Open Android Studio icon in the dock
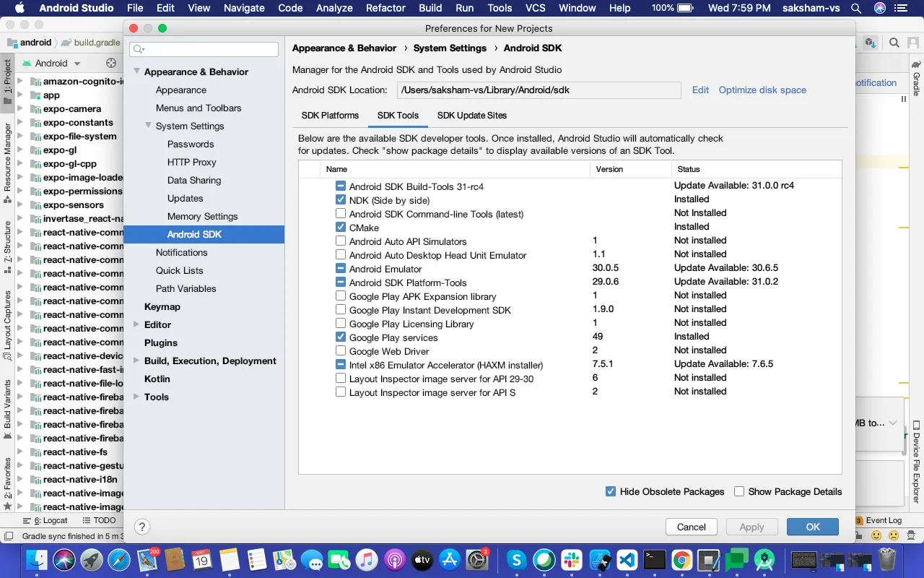Screen dimensions: 924x578 click(764, 560)
